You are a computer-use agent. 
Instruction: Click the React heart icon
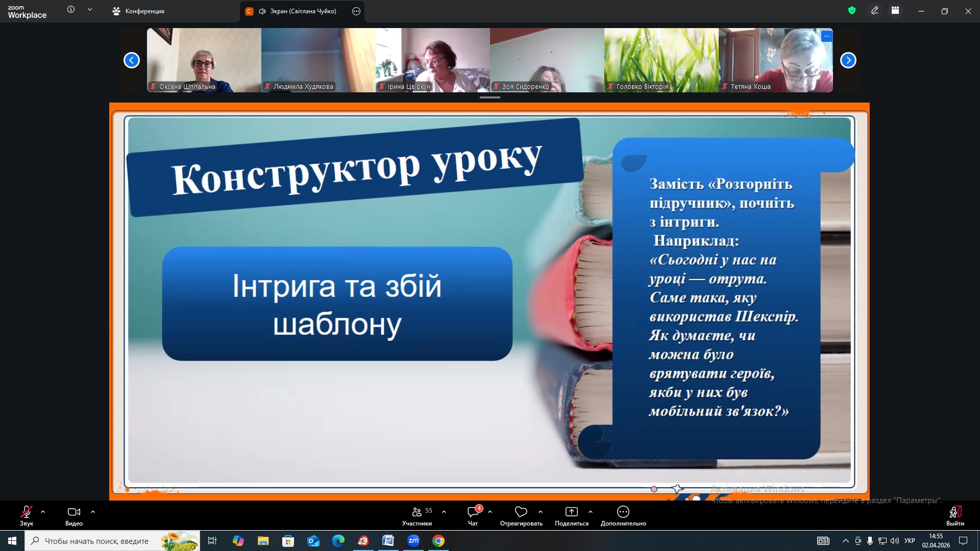(521, 512)
